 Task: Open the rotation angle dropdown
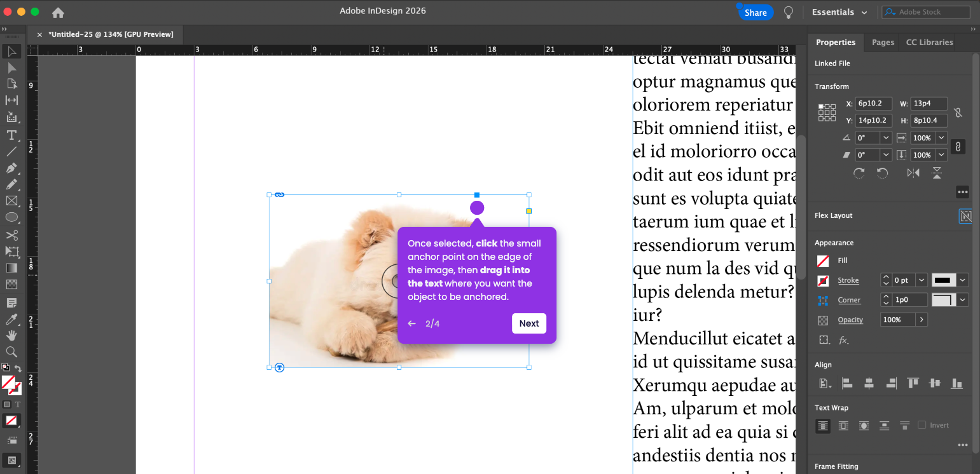pyautogui.click(x=886, y=138)
